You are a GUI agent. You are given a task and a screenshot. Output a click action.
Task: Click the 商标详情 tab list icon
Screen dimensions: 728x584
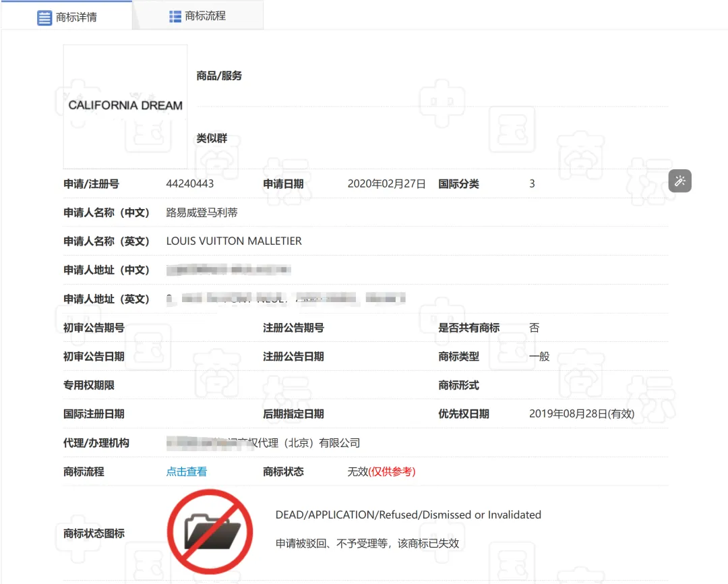click(44, 18)
